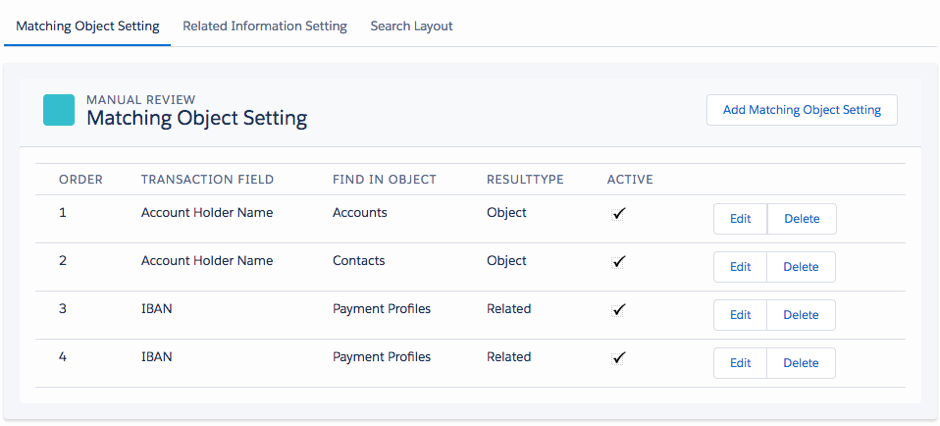The width and height of the screenshot is (940, 426).
Task: Select the Matching Object Setting tab
Action: [x=88, y=26]
